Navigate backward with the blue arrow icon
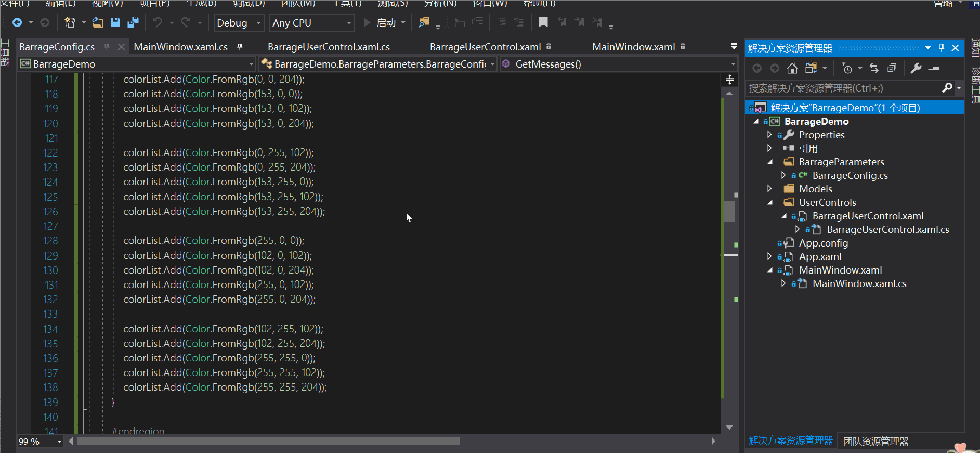This screenshot has height=453, width=980. (x=17, y=22)
